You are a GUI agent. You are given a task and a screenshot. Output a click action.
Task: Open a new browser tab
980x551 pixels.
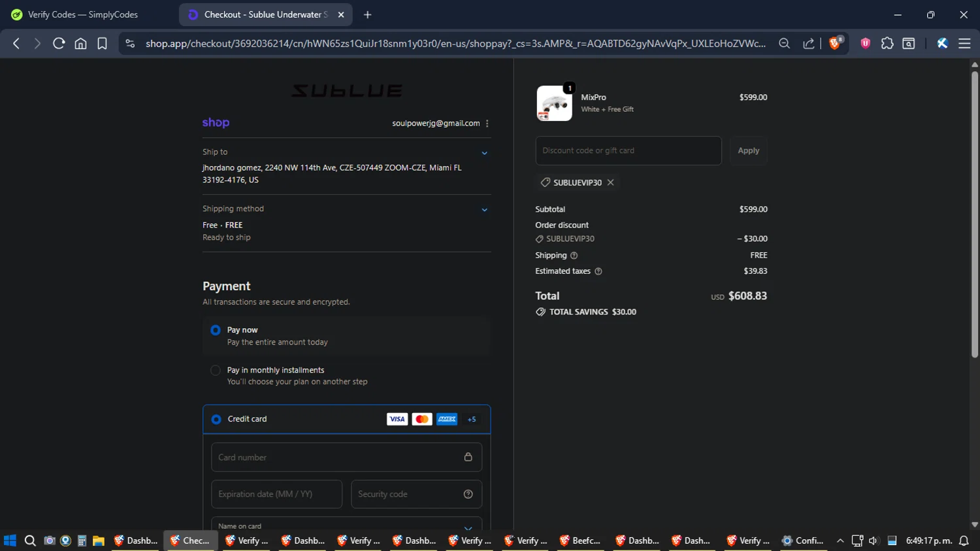pos(367,14)
